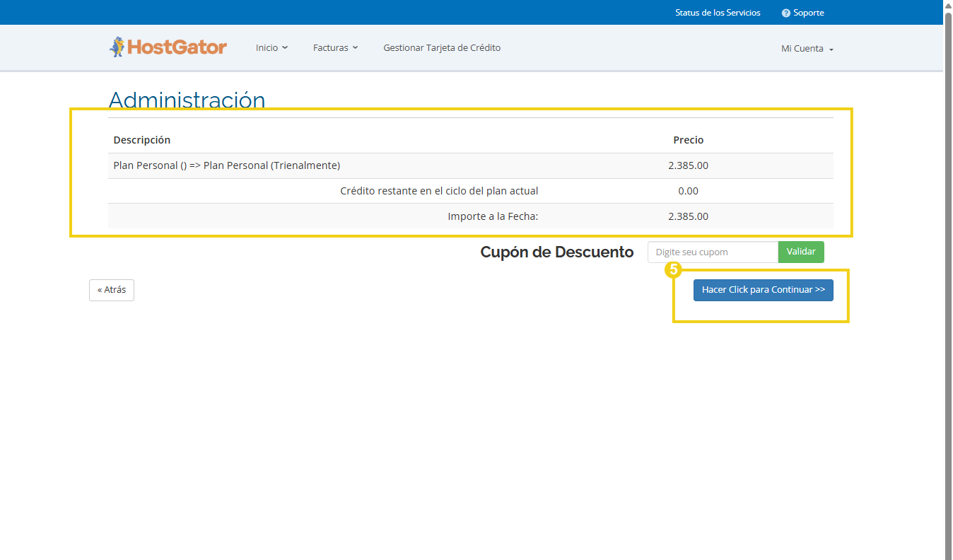This screenshot has width=953, height=560.
Task: Click the scrollbar up arrow
Action: 948,4
